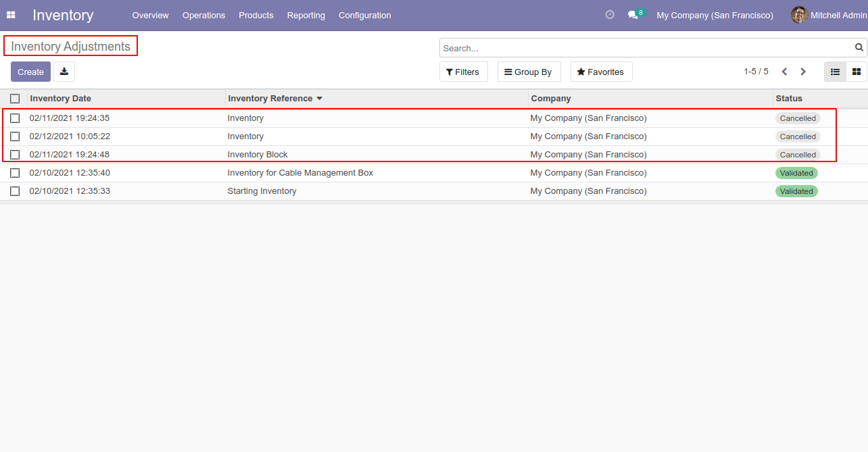
Task: Open the Group By dropdown
Action: 529,72
